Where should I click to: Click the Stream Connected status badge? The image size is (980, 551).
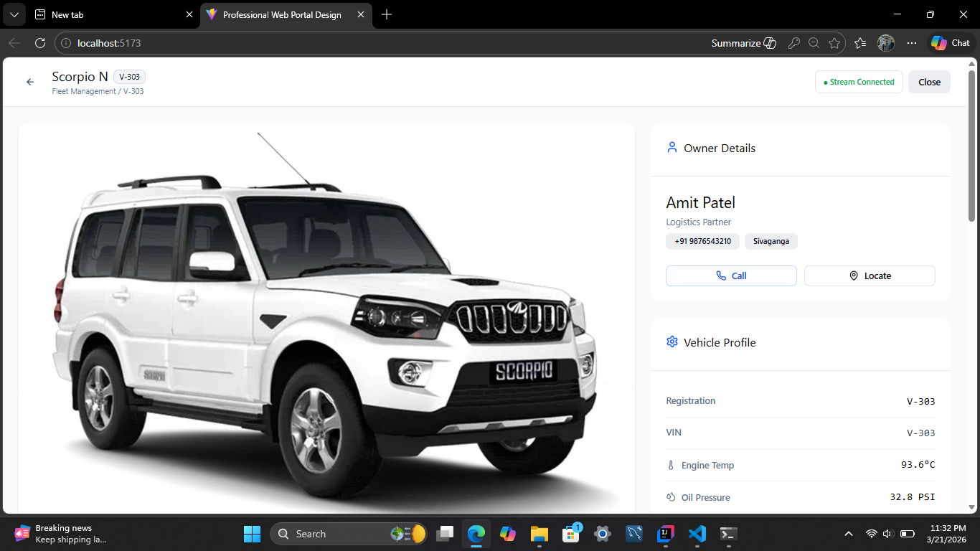pos(859,82)
